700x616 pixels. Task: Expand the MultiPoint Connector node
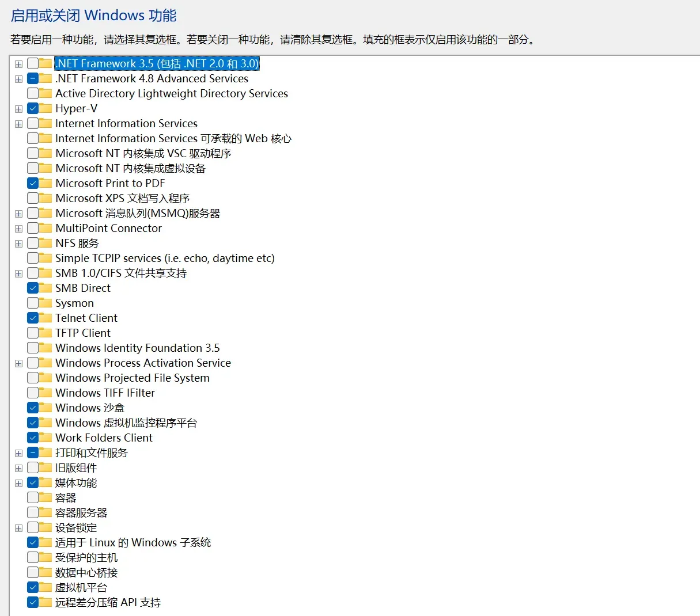tap(19, 229)
